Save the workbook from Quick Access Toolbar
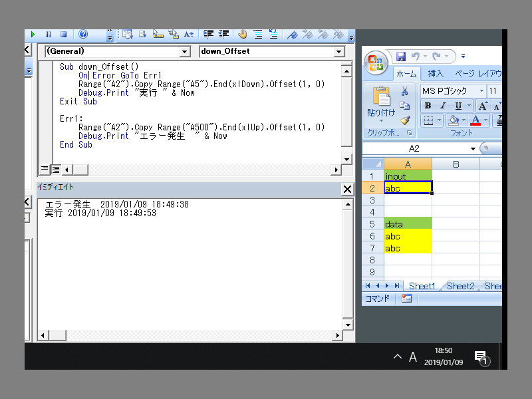The height and width of the screenshot is (399, 532). [x=401, y=57]
